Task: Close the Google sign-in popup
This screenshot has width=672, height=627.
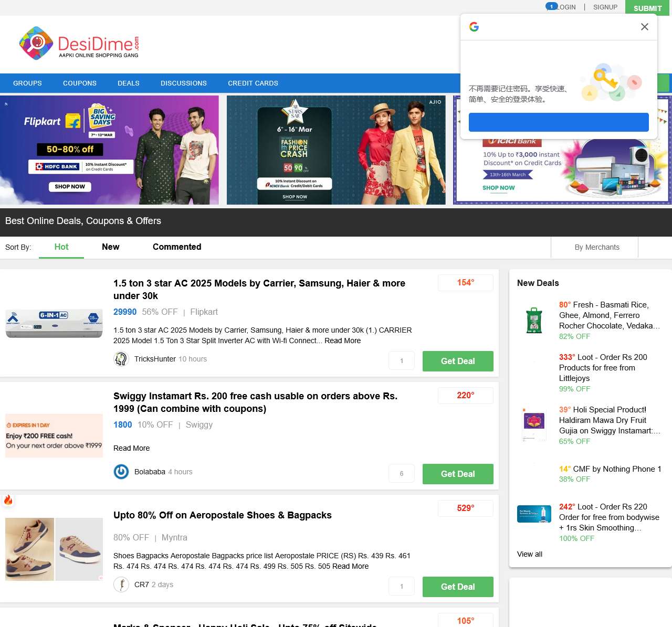Action: point(645,27)
